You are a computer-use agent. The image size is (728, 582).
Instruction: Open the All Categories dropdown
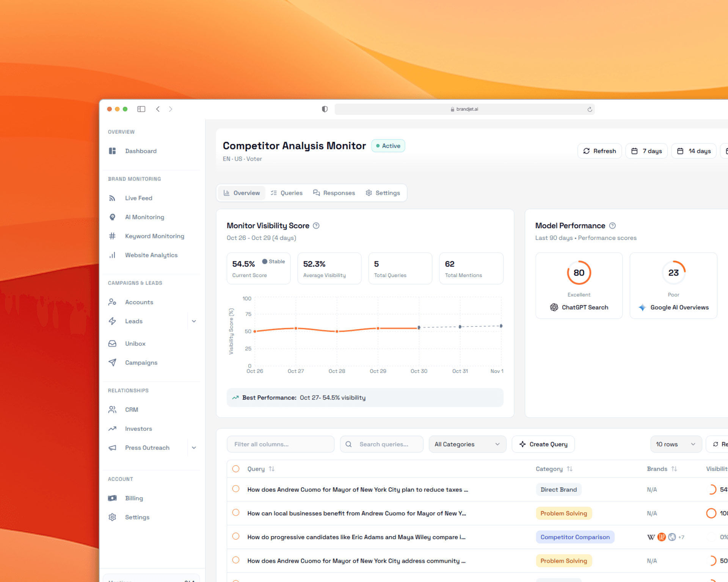pyautogui.click(x=467, y=444)
